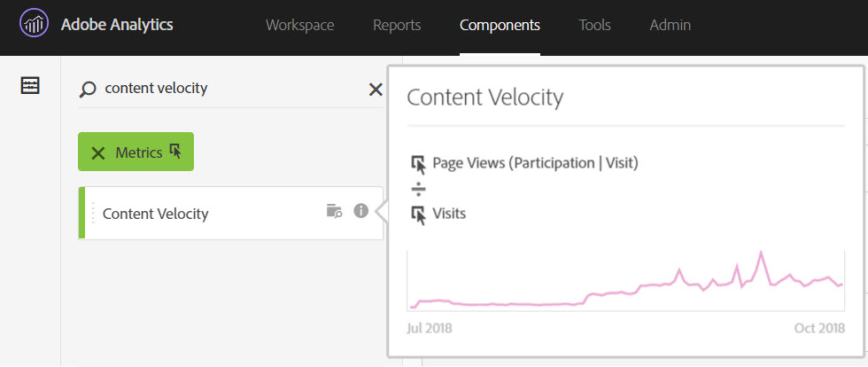
Task: Click the icon next to Visits
Action: coord(419,214)
